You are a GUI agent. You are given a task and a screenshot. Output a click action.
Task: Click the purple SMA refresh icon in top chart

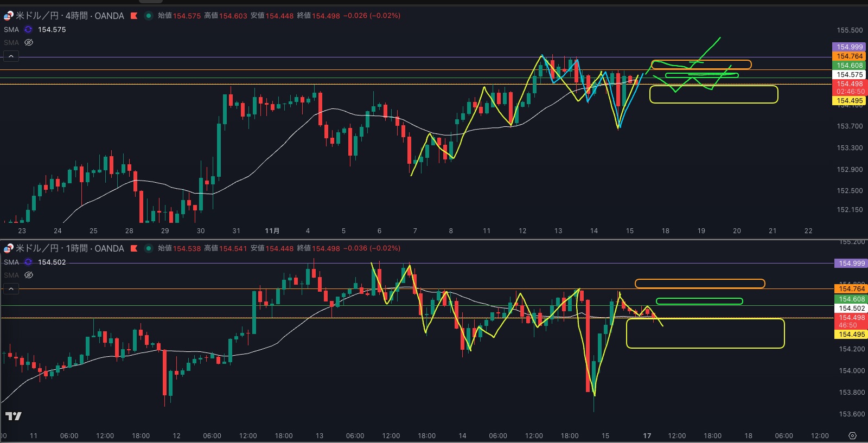[x=28, y=29]
